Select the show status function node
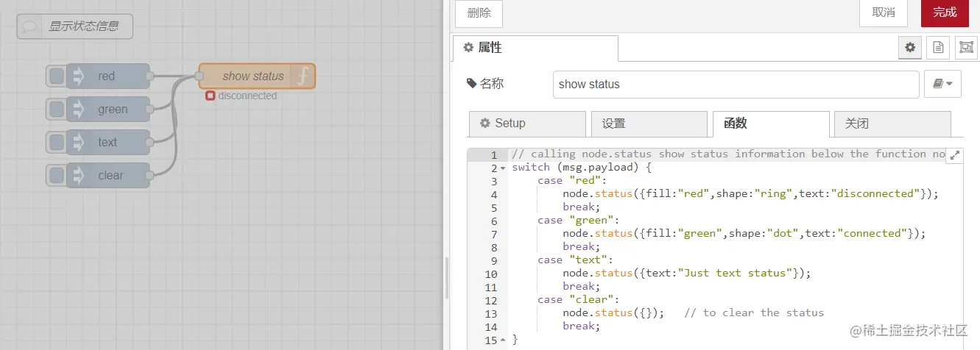Screen dimensions: 980x350 (257, 76)
